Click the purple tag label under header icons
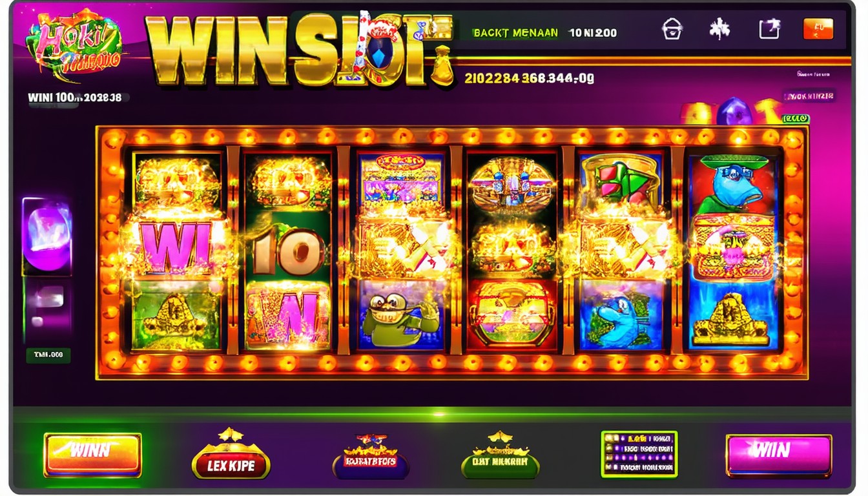 pyautogui.click(x=809, y=96)
